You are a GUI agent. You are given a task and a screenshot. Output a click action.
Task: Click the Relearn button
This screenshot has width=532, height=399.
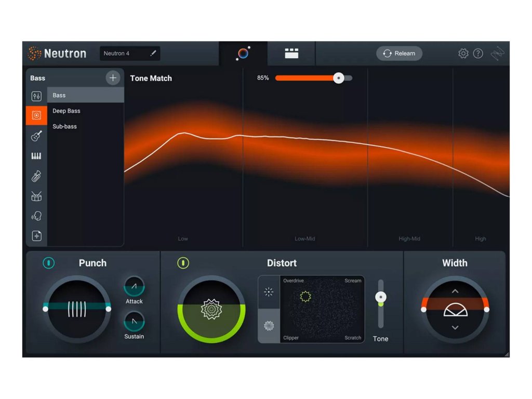[399, 54]
